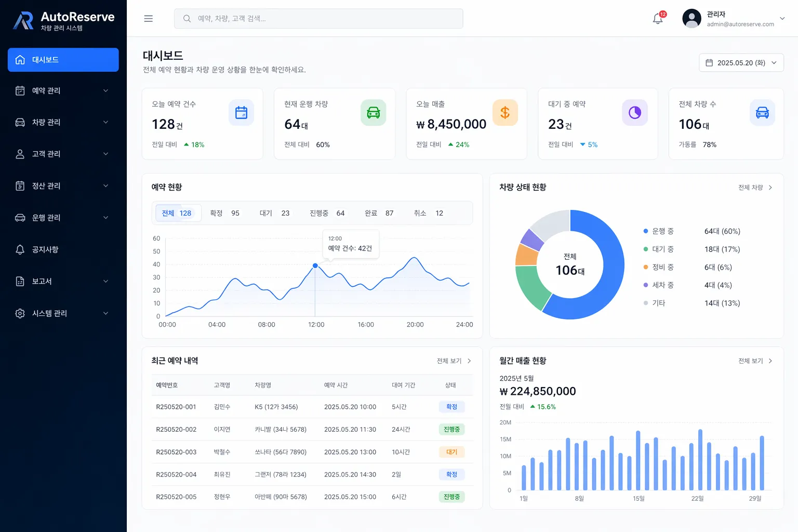
Task: Expand the 고객 관리 menu chevron
Action: tap(106, 154)
